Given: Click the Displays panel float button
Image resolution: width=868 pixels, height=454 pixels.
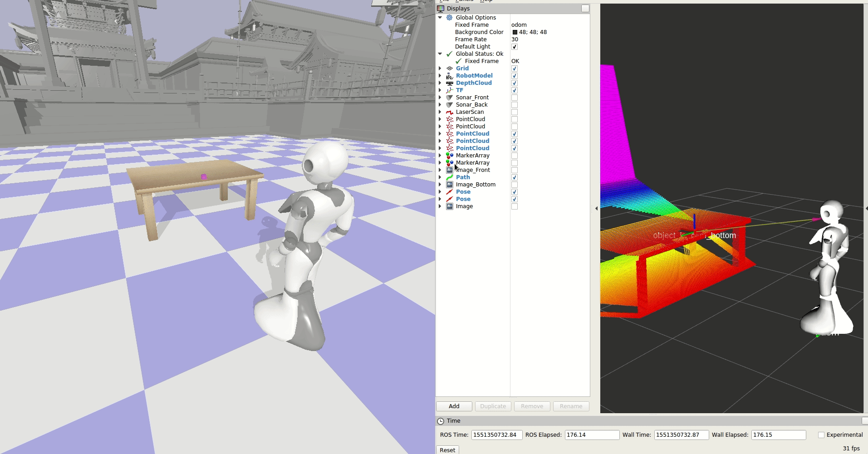Looking at the screenshot, I should pos(585,8).
